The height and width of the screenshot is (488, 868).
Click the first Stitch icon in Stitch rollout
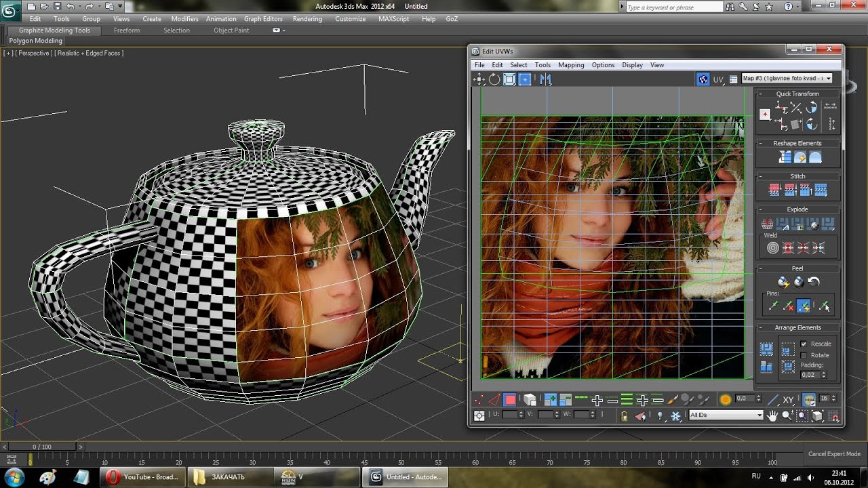pos(774,190)
